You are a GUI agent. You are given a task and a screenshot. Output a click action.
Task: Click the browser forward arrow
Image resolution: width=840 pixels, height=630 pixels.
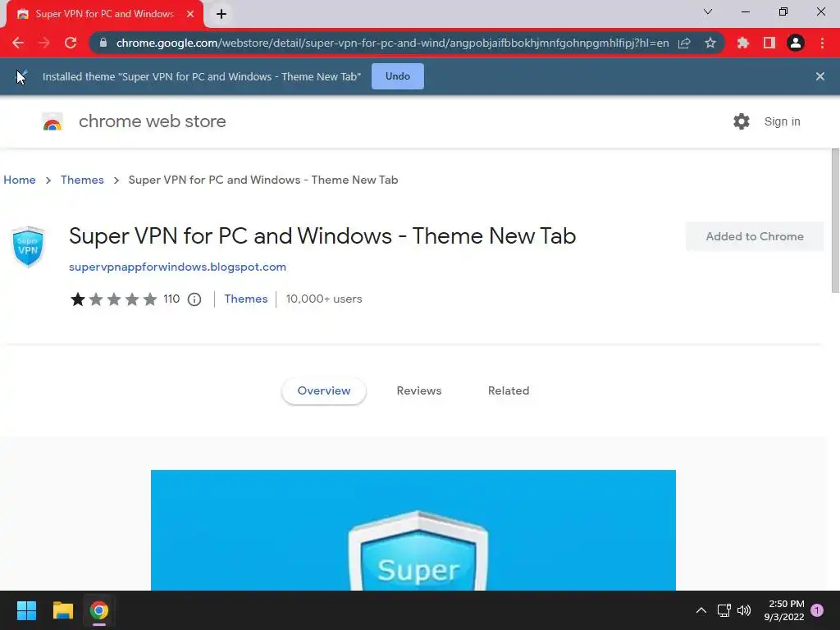pyautogui.click(x=44, y=43)
